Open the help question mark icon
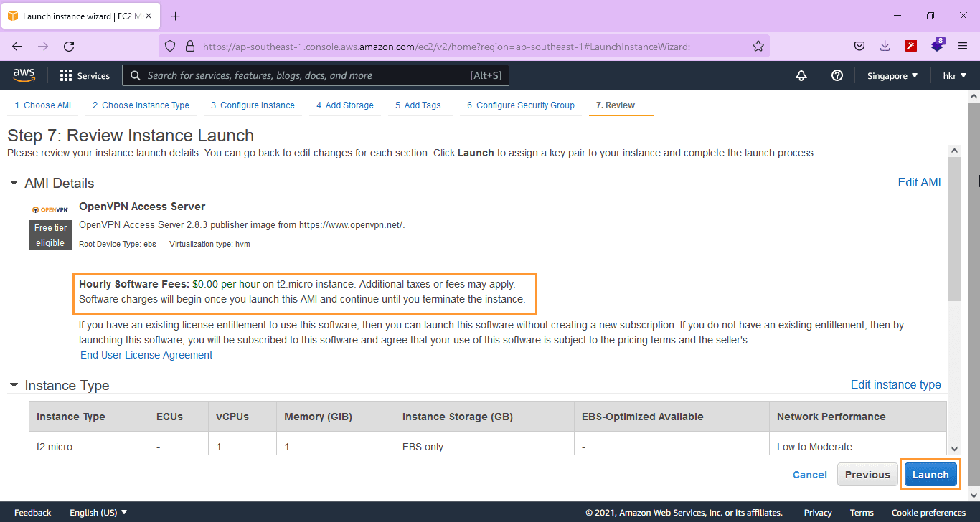The width and height of the screenshot is (980, 522). (x=837, y=75)
